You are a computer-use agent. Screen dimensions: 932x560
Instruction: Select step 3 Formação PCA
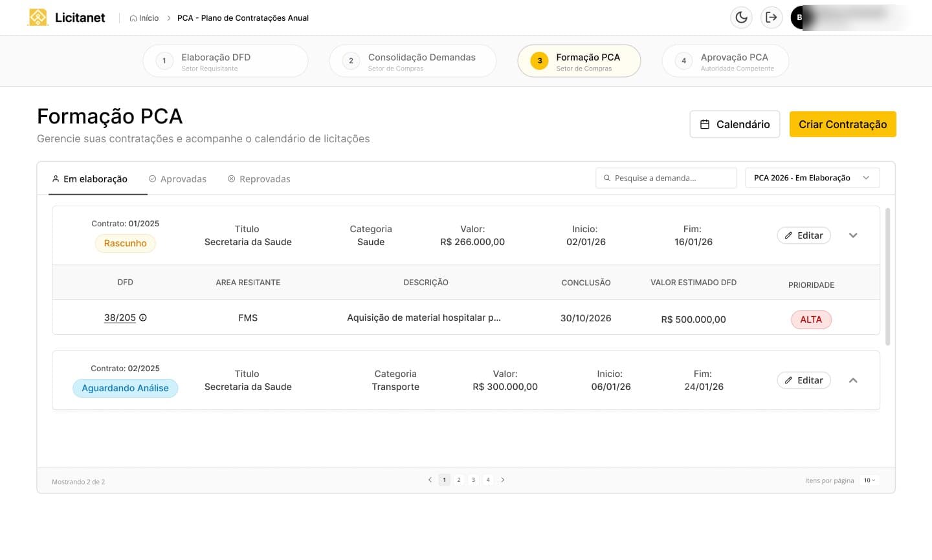579,61
